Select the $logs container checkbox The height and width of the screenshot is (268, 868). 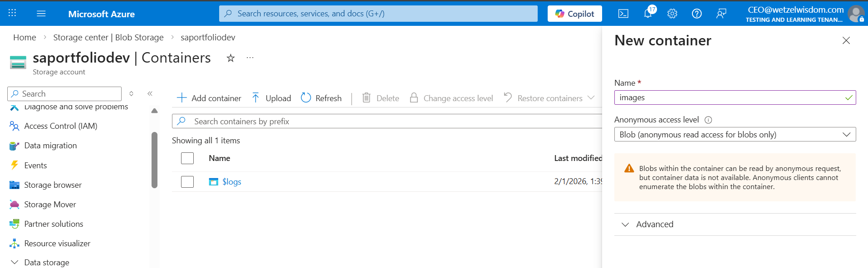point(187,182)
